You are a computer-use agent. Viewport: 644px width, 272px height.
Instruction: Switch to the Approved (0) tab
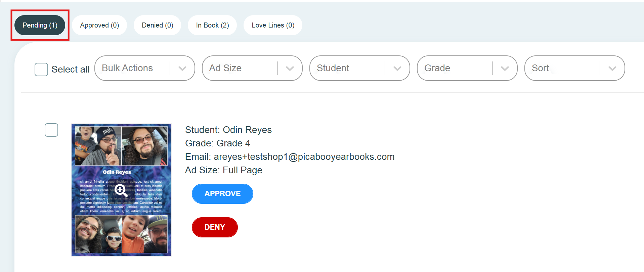pos(99,25)
